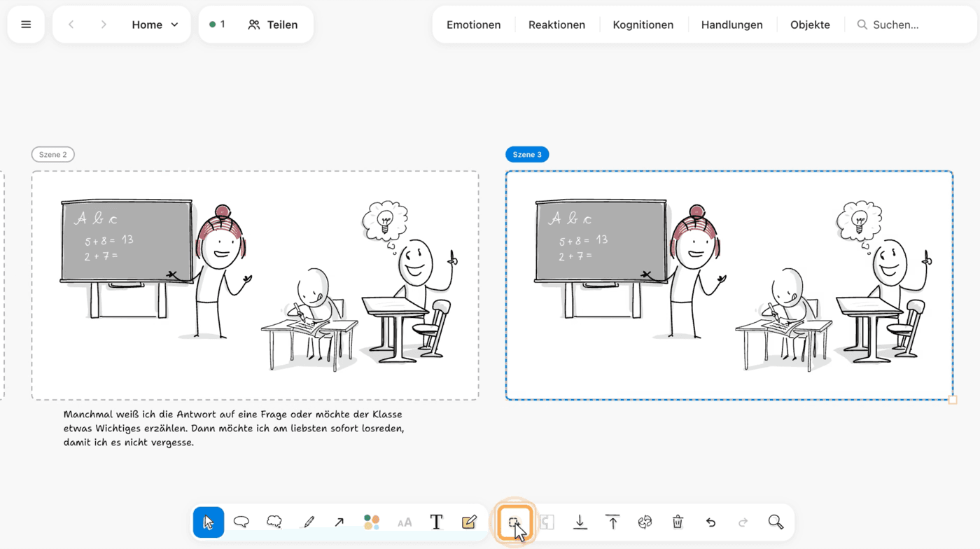Click the font size AA tool

pos(405,522)
